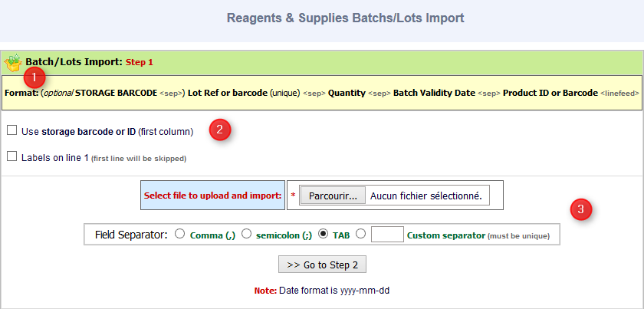The height and width of the screenshot is (309, 644).
Task: Click Select file to upload label
Action: click(x=212, y=196)
